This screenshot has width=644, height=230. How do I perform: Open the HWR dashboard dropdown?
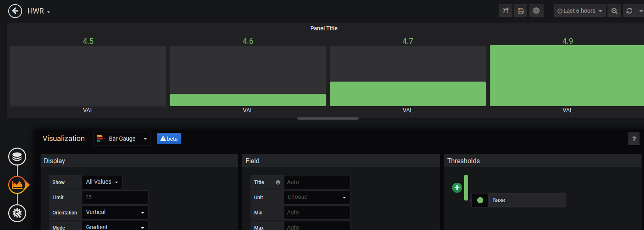pos(39,11)
